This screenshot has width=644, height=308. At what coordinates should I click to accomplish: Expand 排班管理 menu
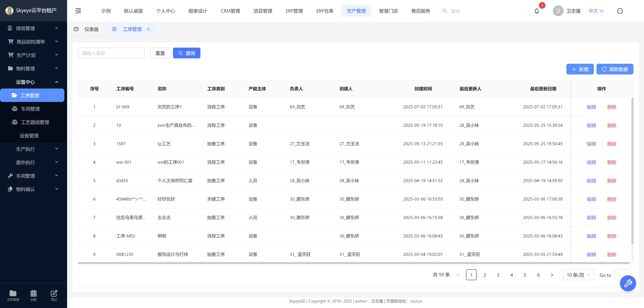pyautogui.click(x=34, y=28)
